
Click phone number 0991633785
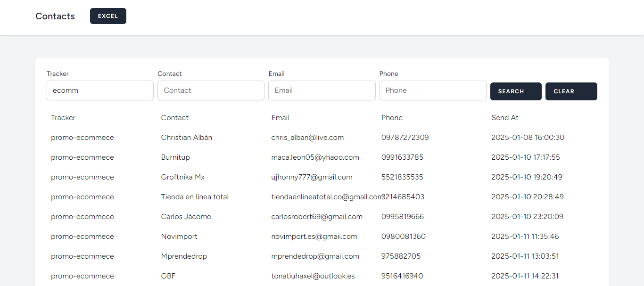tap(403, 157)
